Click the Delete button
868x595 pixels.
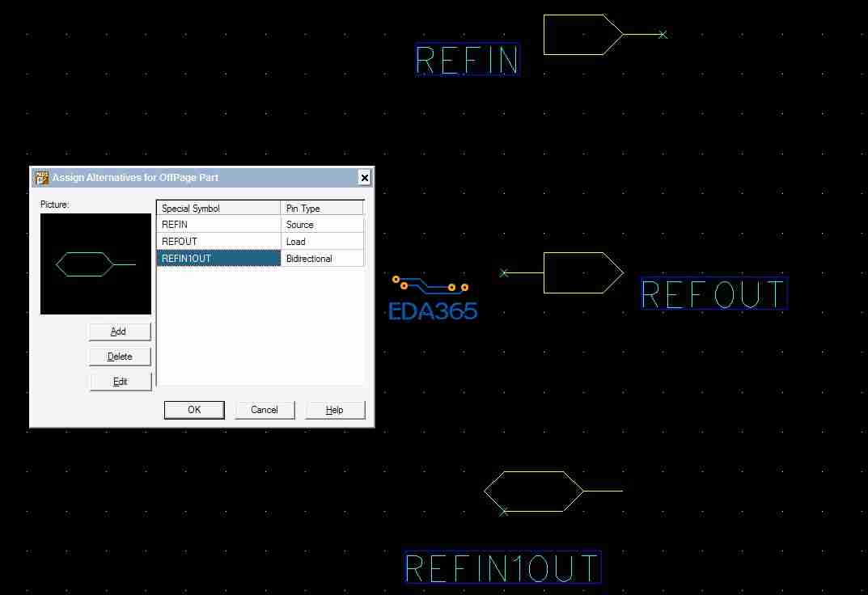pyautogui.click(x=120, y=357)
